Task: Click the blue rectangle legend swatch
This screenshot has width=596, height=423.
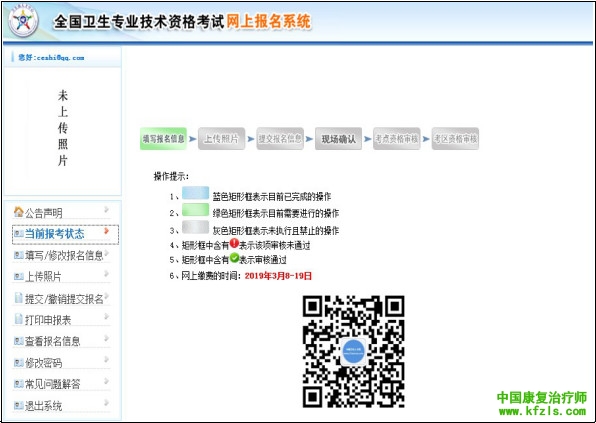Action: click(x=195, y=193)
